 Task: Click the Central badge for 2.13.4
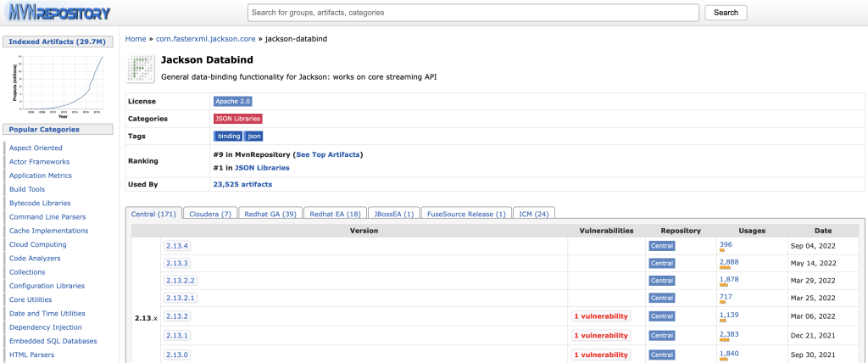[x=662, y=245]
